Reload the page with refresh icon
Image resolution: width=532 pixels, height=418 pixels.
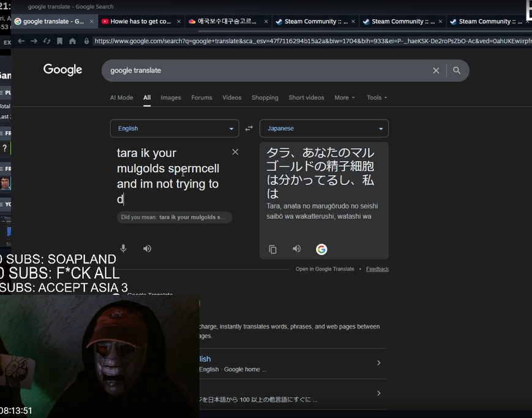(x=47, y=41)
